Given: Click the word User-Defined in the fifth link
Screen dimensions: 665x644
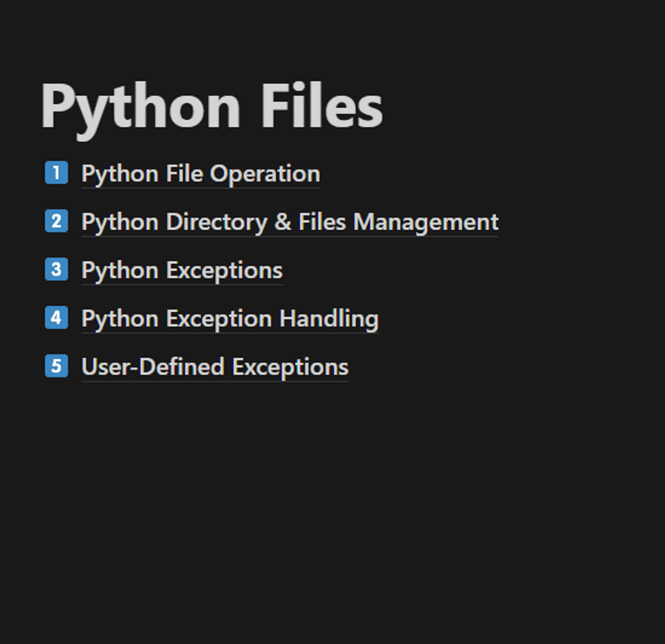Looking at the screenshot, I should (x=153, y=367).
